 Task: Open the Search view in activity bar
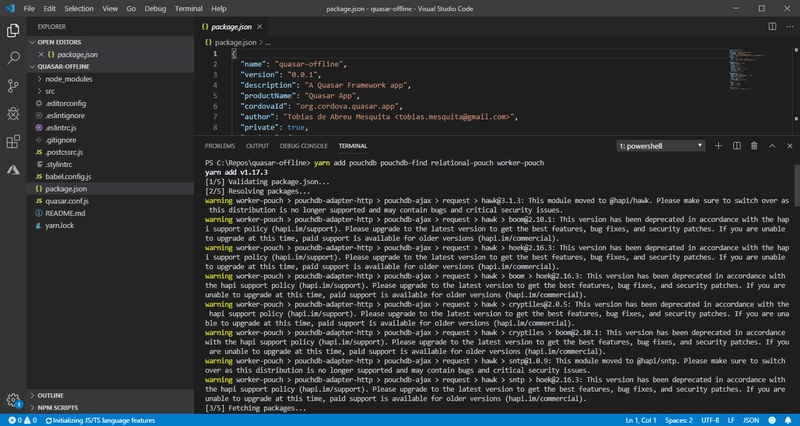[x=14, y=58]
